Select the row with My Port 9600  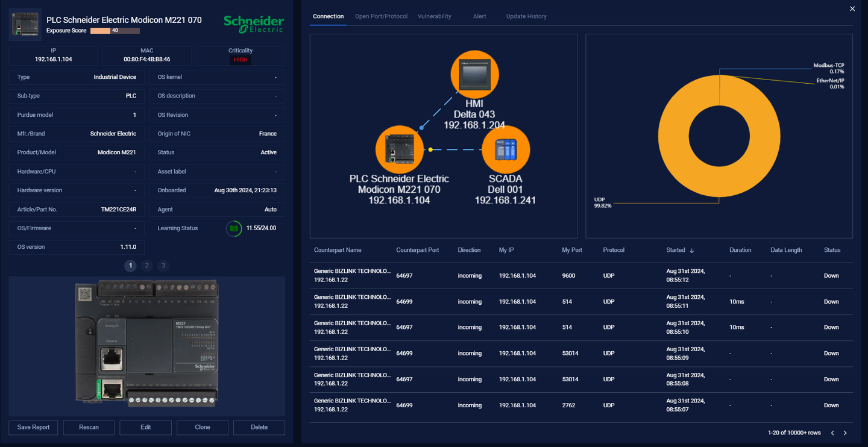(x=581, y=276)
